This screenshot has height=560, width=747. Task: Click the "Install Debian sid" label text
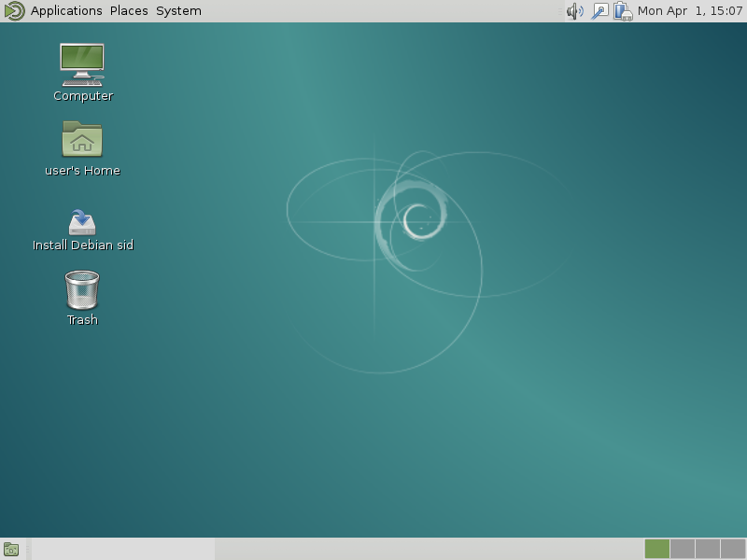click(83, 245)
